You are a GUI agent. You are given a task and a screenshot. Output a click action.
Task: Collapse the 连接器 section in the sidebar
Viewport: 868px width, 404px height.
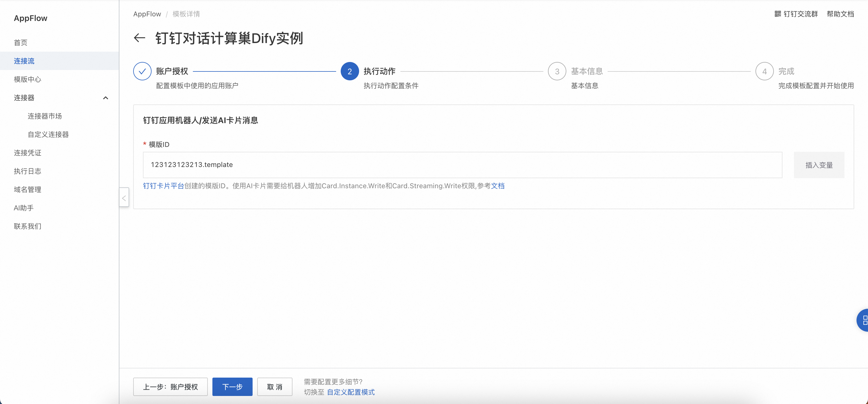pos(106,98)
